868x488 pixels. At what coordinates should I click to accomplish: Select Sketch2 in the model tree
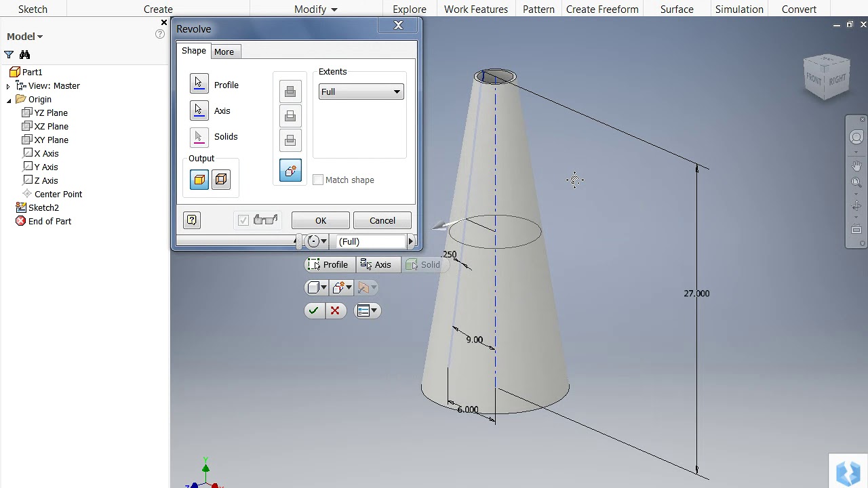[x=37, y=207]
